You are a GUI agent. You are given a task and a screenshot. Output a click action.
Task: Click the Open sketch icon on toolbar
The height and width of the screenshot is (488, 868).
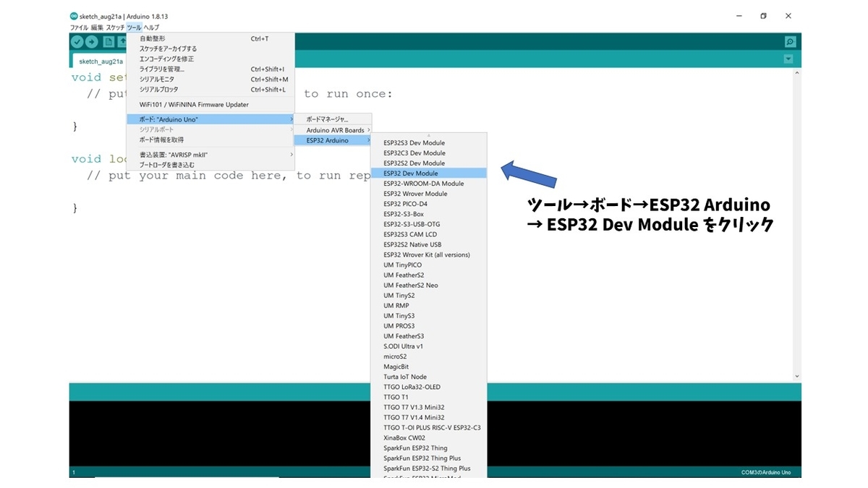click(124, 42)
